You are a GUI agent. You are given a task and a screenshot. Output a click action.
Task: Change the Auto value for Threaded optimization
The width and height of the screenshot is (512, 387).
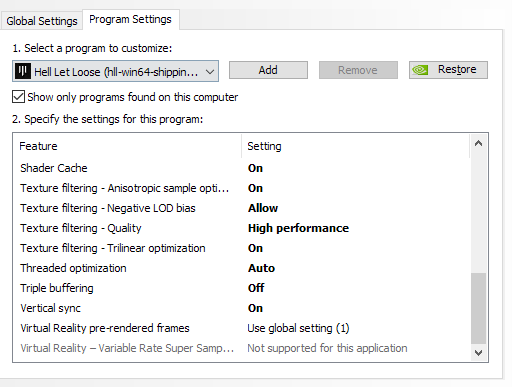[x=261, y=268]
